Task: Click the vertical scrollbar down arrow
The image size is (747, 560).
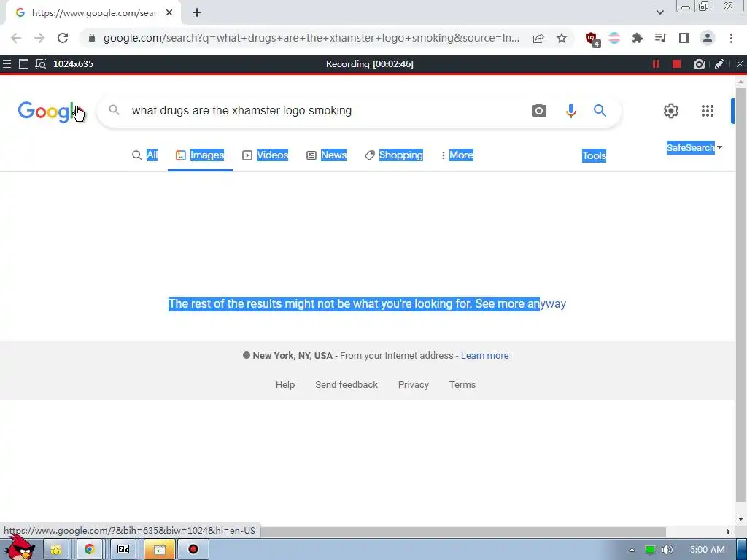Action: pyautogui.click(x=741, y=519)
